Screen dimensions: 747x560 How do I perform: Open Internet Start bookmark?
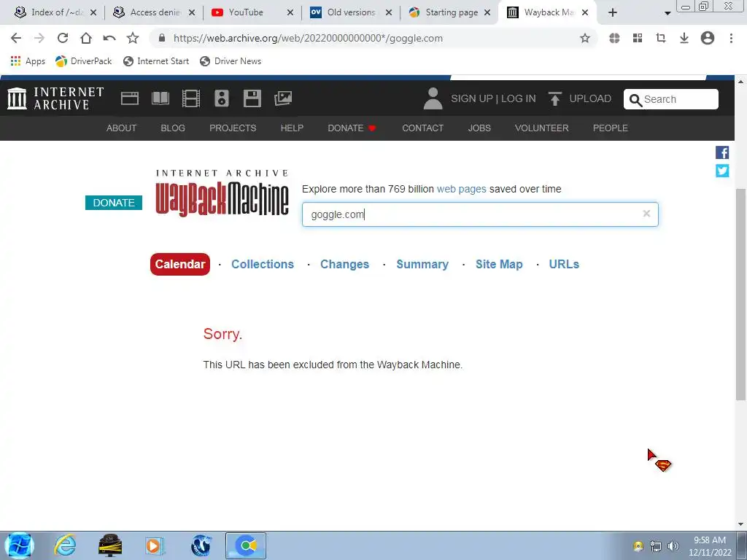coord(156,61)
